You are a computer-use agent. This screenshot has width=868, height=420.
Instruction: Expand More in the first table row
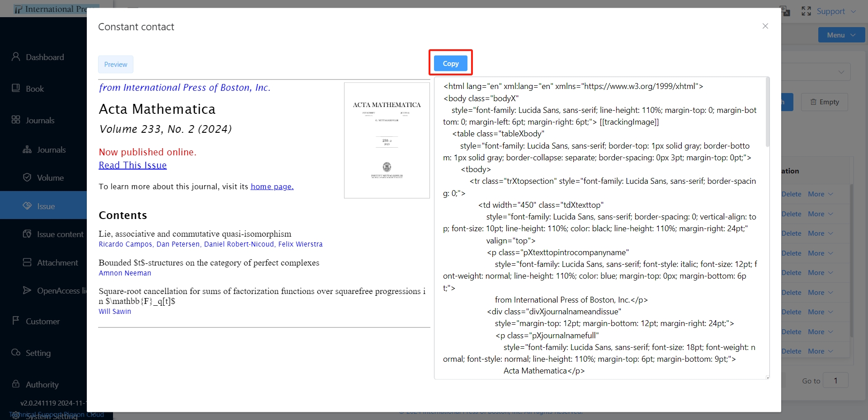820,194
